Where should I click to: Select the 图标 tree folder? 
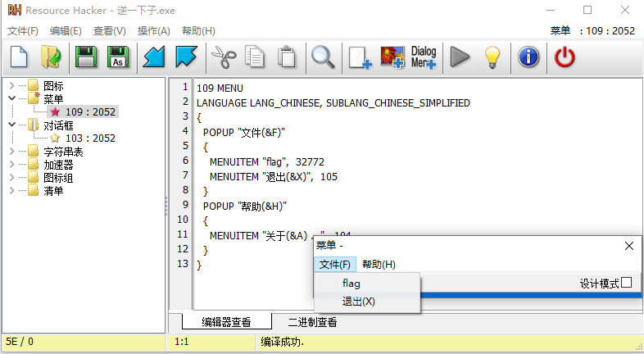(53, 85)
